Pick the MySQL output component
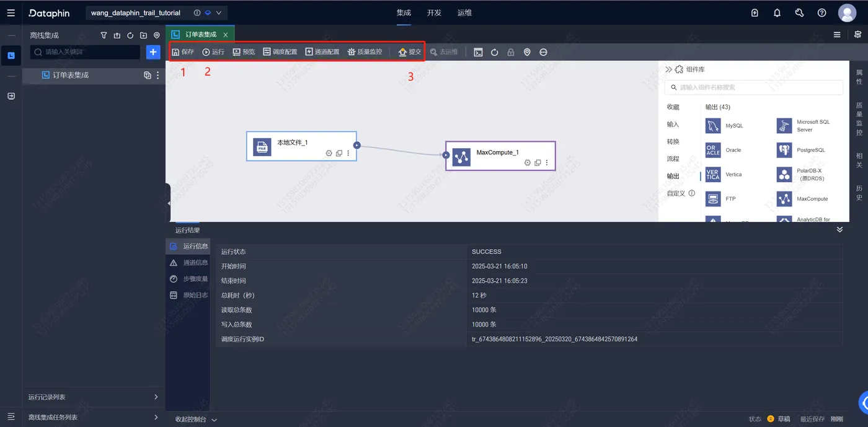 point(725,126)
